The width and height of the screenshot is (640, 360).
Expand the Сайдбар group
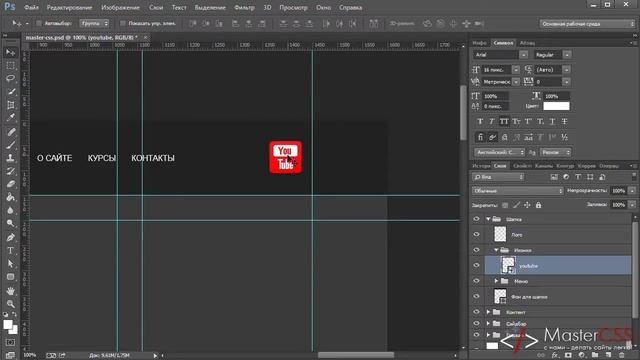coord(488,323)
